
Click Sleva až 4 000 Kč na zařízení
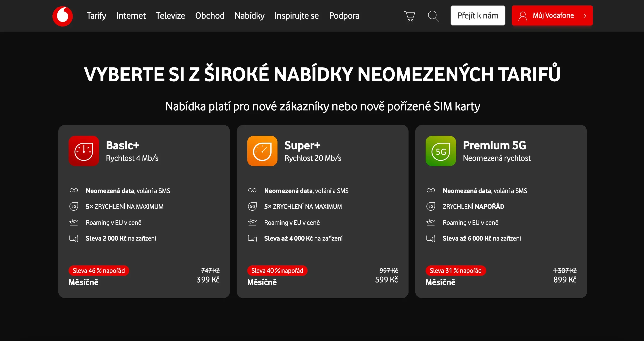(303, 238)
